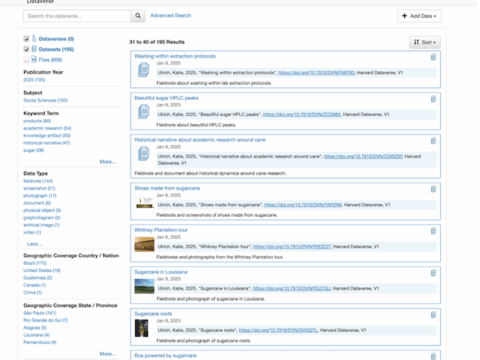The image size is (480, 360).
Task: Open Whitney Plantation tour dataset
Action: coord(161,230)
